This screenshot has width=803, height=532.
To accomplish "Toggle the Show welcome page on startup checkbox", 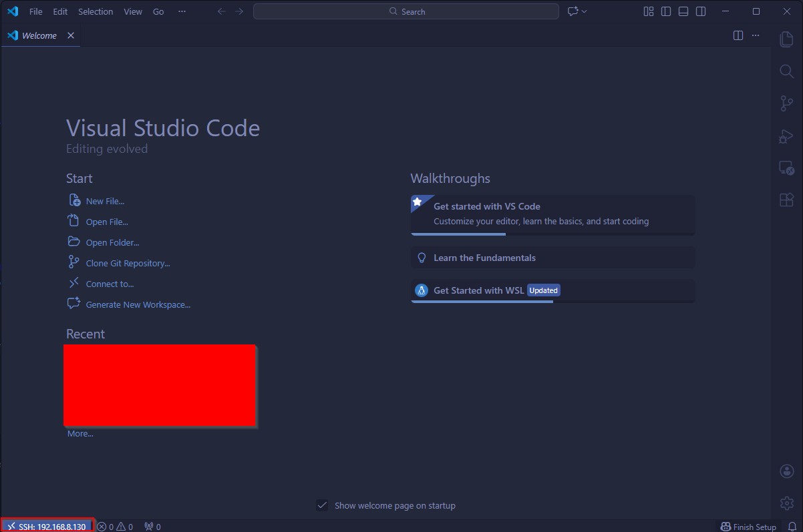I will click(x=323, y=505).
